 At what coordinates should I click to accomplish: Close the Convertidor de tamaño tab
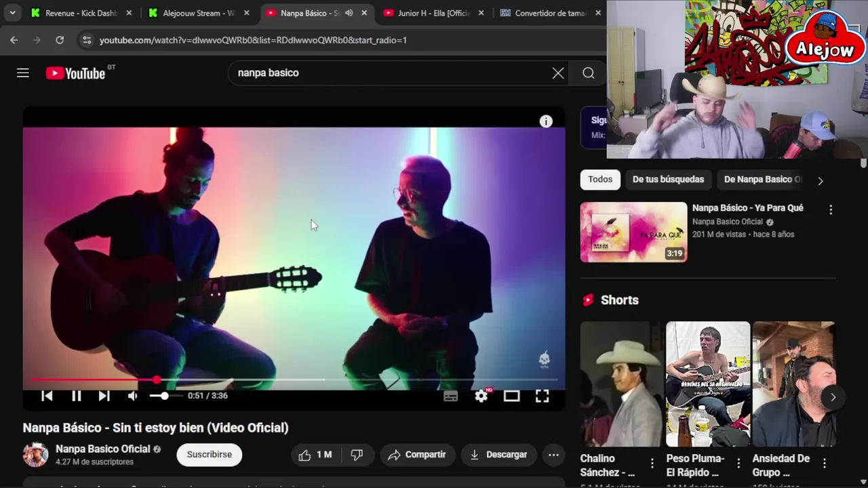tap(598, 13)
